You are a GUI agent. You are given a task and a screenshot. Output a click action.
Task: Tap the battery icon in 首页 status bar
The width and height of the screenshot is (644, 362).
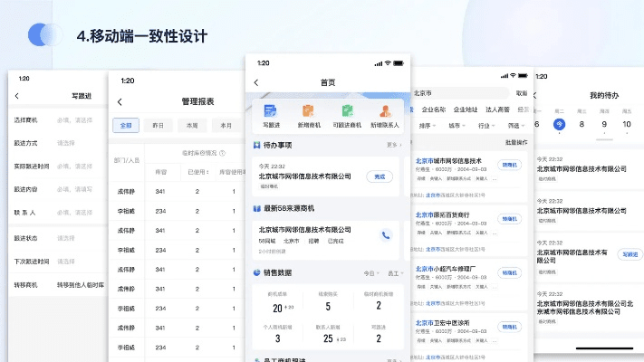(399, 63)
